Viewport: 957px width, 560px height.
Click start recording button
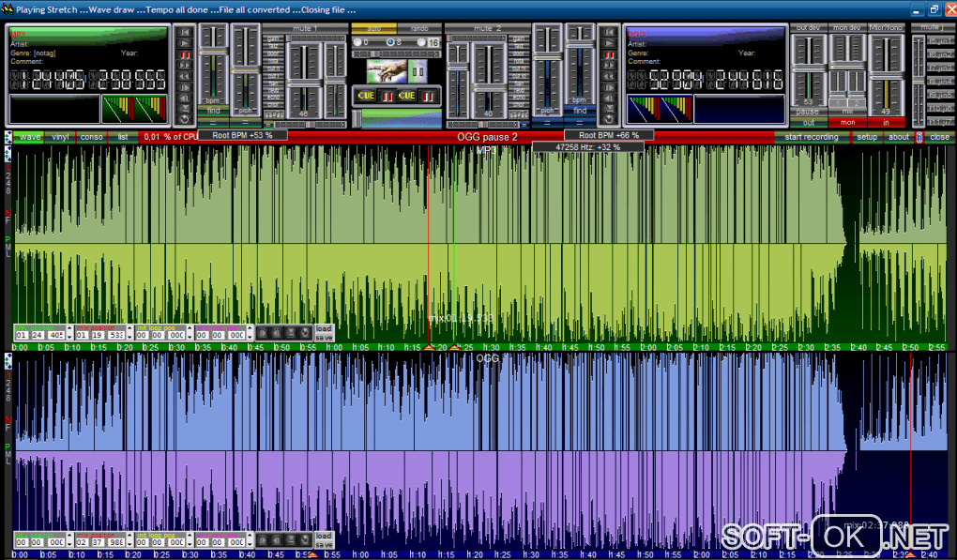click(812, 137)
